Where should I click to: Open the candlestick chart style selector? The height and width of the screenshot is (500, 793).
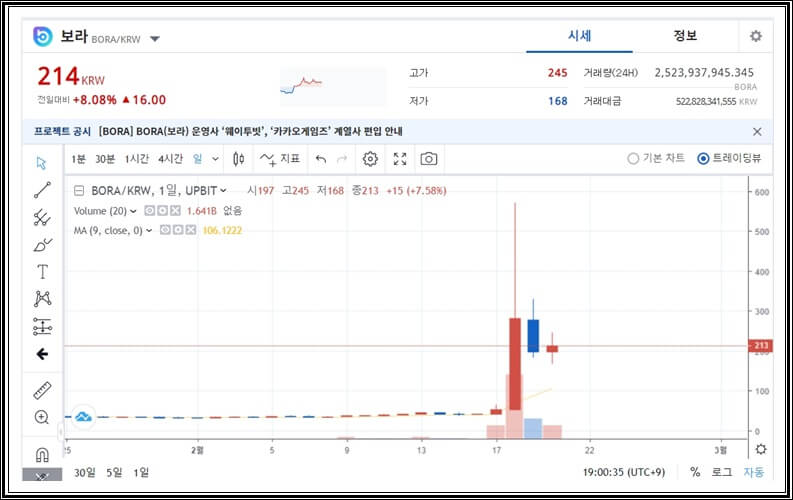coord(238,159)
